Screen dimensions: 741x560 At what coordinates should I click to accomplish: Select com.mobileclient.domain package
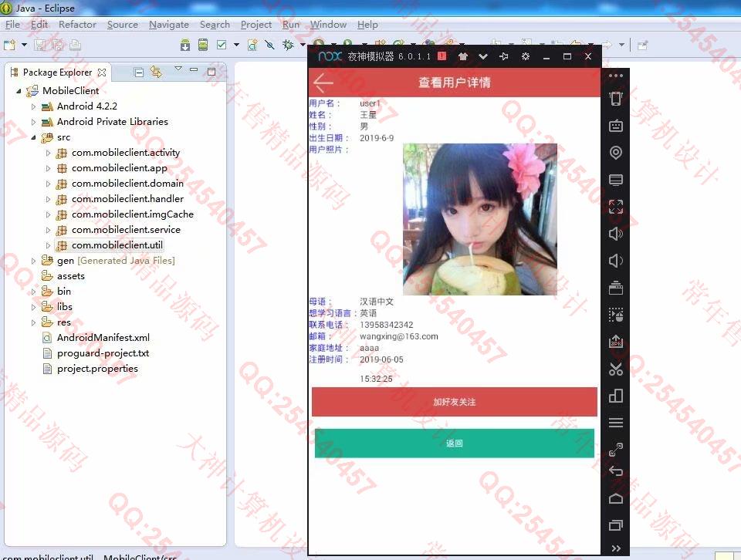point(127,184)
